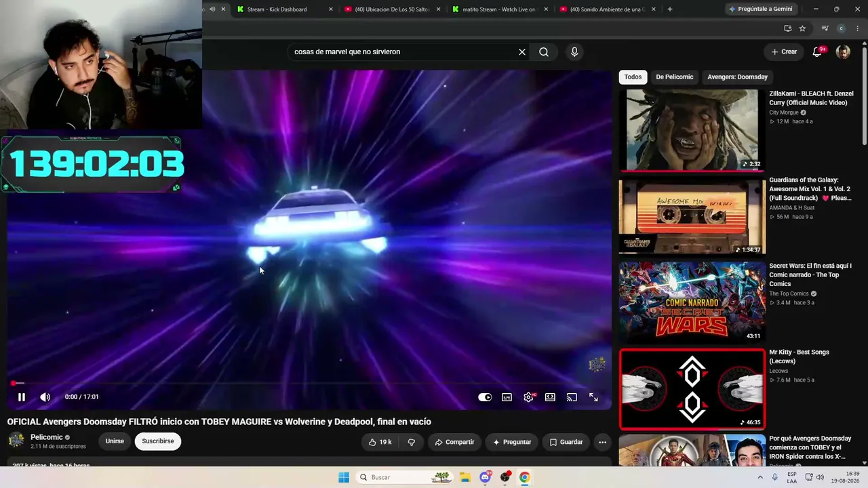The height and width of the screenshot is (488, 868).
Task: Open the Mr Kitty - Best Songs title
Action: [x=799, y=357]
